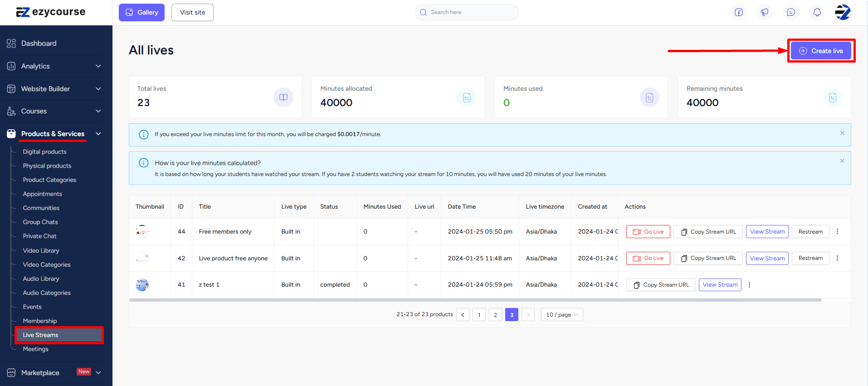868x386 pixels.
Task: Open the chat messages icon
Action: click(x=791, y=12)
